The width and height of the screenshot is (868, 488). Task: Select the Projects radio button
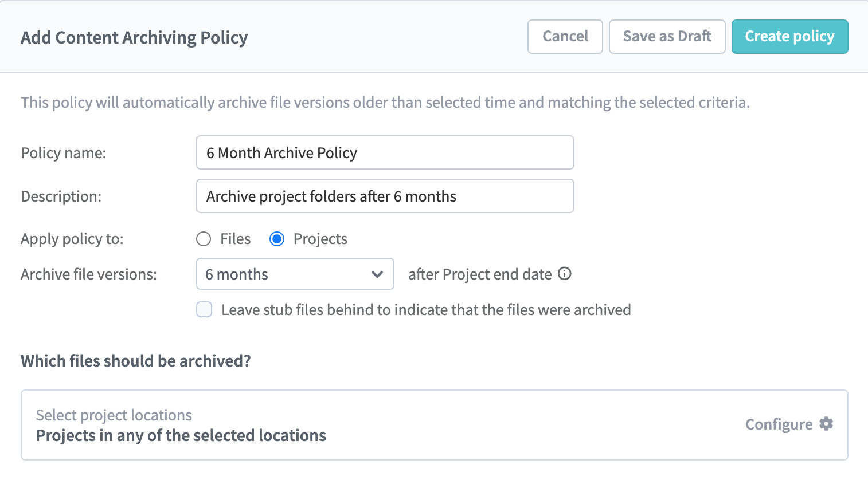tap(277, 239)
